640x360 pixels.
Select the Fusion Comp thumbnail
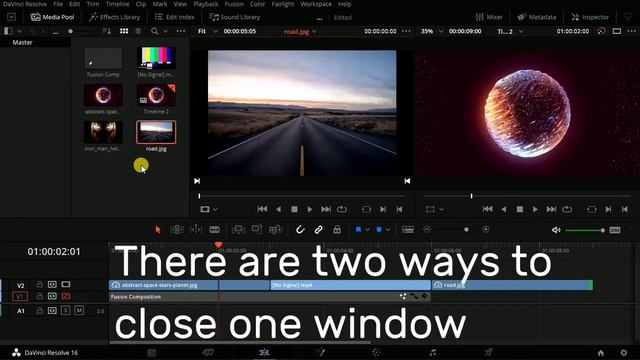point(103,58)
